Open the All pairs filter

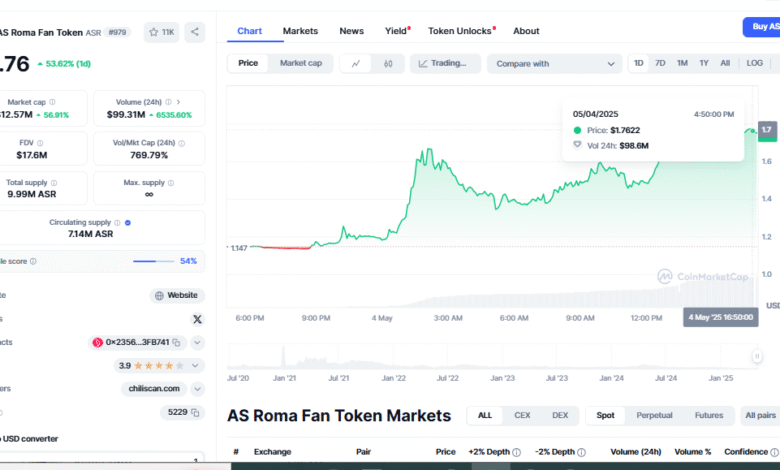760,415
